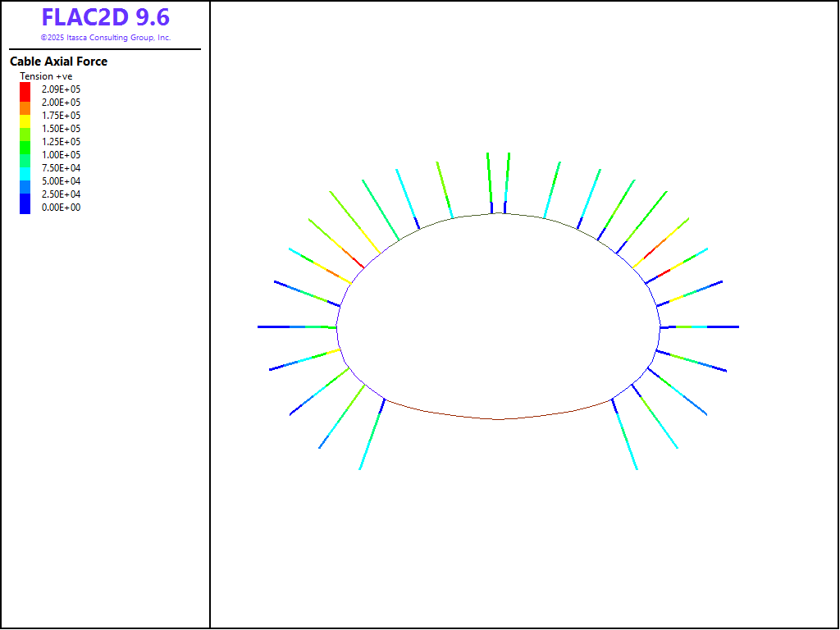Select the orange 2.00E+05 legend color

[x=25, y=103]
